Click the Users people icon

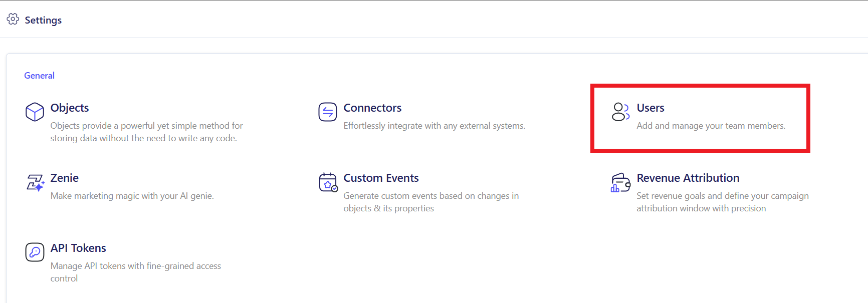point(620,112)
